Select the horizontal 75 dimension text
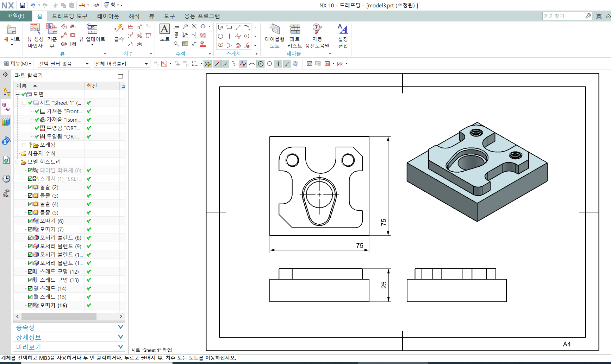The width and height of the screenshot is (611, 364). (x=360, y=245)
